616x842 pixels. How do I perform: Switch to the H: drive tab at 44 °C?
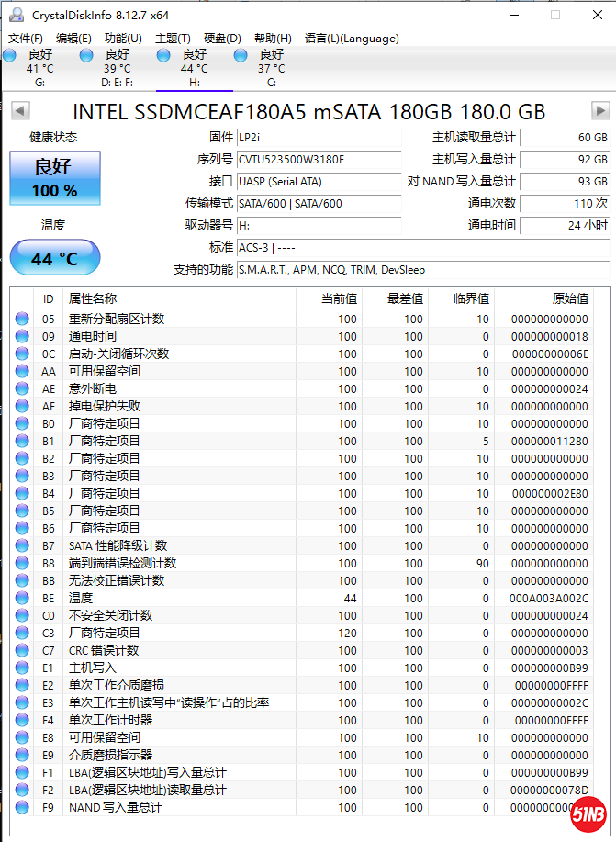[194, 69]
